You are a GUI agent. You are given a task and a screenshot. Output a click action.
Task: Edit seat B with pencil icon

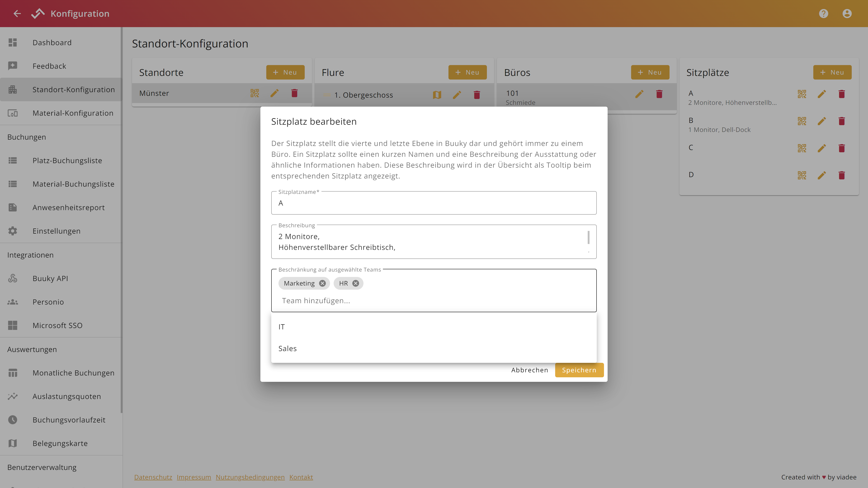[x=822, y=121]
